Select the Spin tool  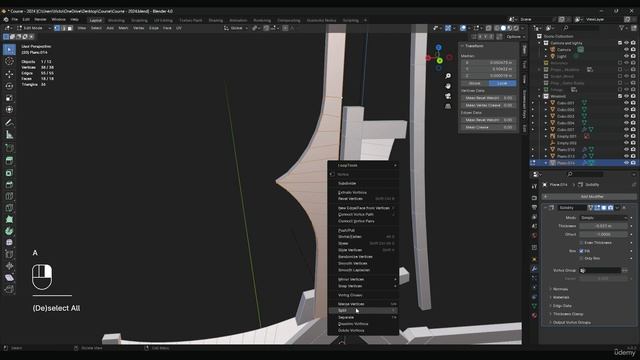(x=9, y=231)
